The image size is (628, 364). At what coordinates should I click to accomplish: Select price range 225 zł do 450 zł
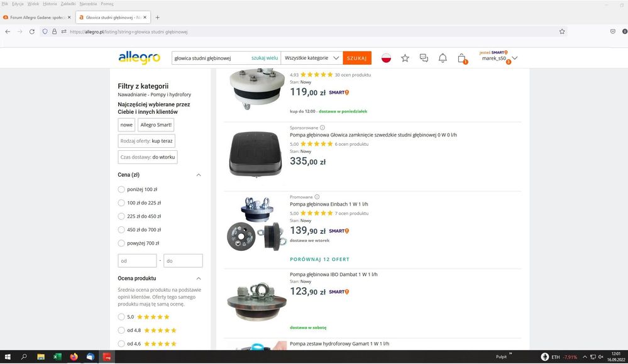point(121,216)
